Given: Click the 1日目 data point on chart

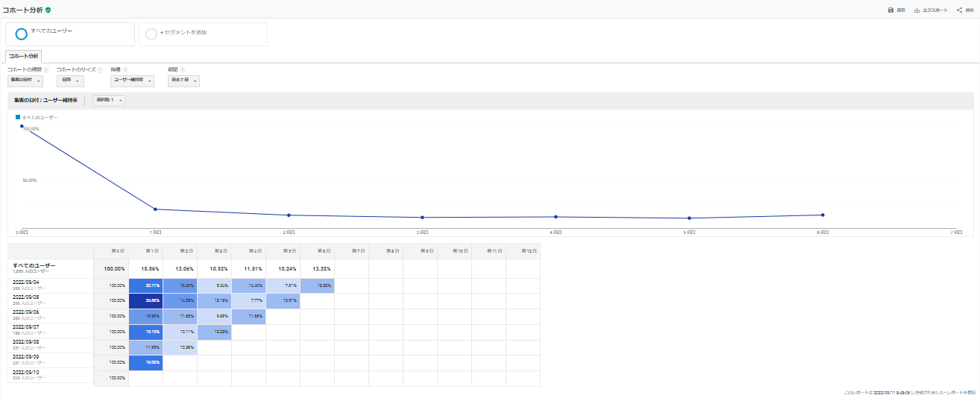Looking at the screenshot, I should tap(155, 209).
